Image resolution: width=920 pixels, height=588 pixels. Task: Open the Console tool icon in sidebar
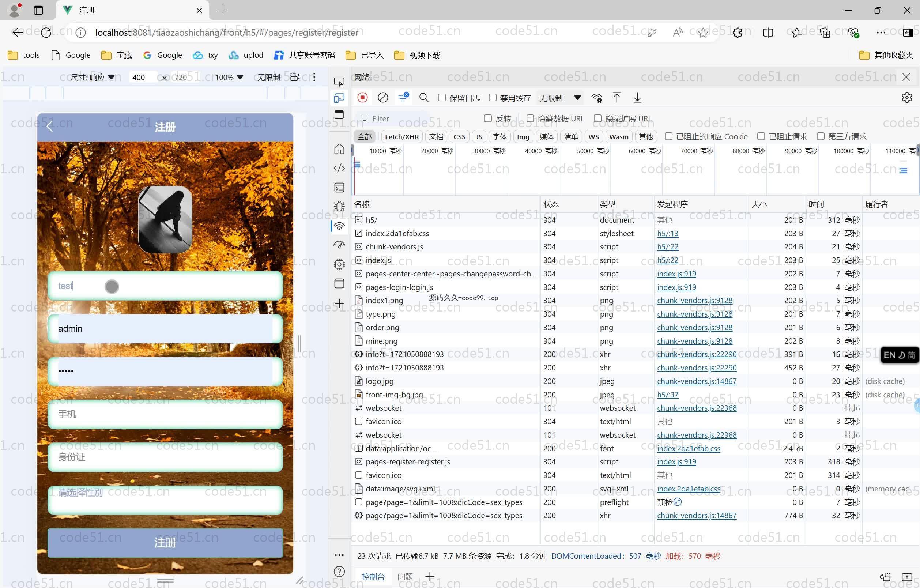coord(339,188)
